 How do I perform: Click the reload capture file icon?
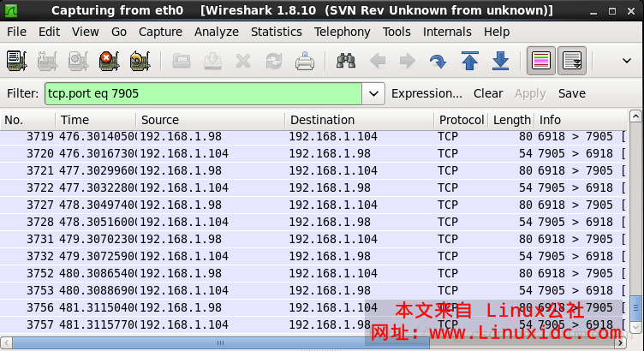tap(274, 61)
